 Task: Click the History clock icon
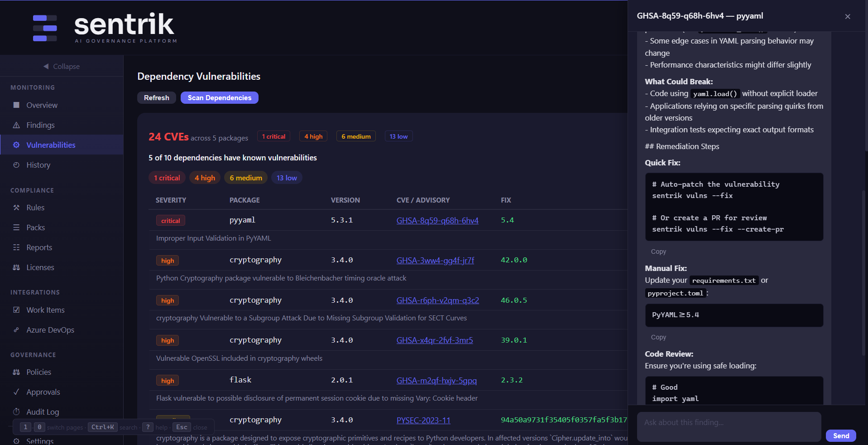(x=16, y=165)
